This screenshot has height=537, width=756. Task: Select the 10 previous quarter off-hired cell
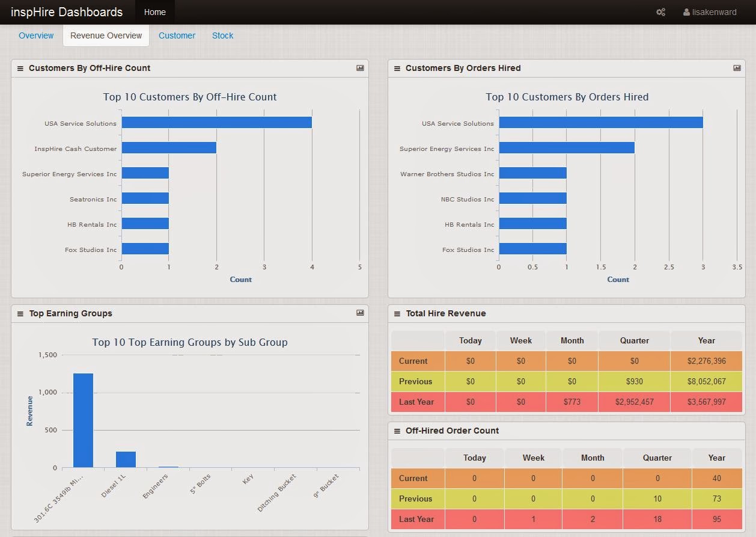657,499
